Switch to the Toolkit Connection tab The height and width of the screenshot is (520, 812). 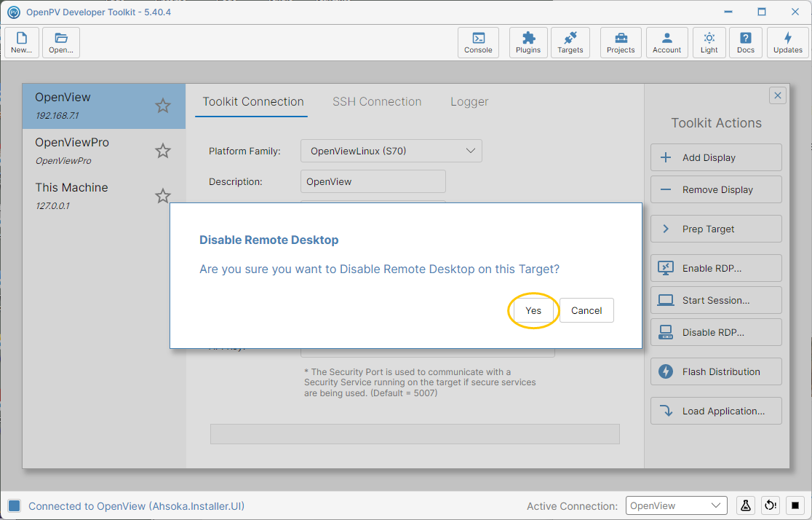(252, 102)
